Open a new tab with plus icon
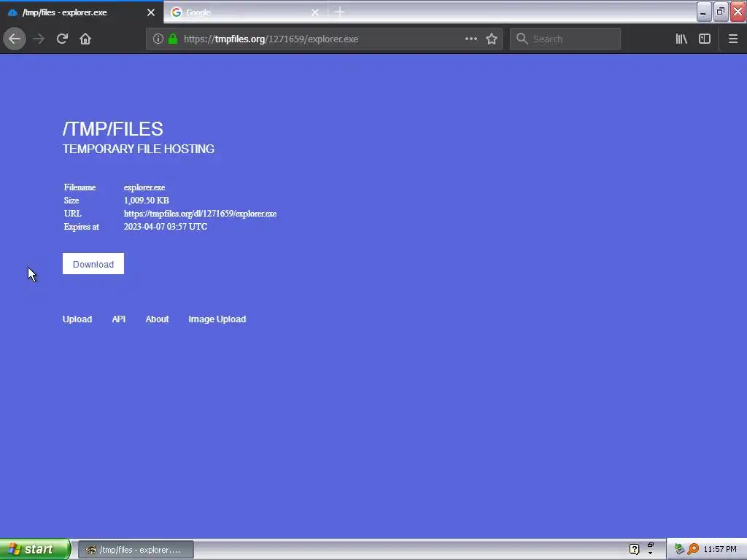Screen dimensions: 747x560 340,12
